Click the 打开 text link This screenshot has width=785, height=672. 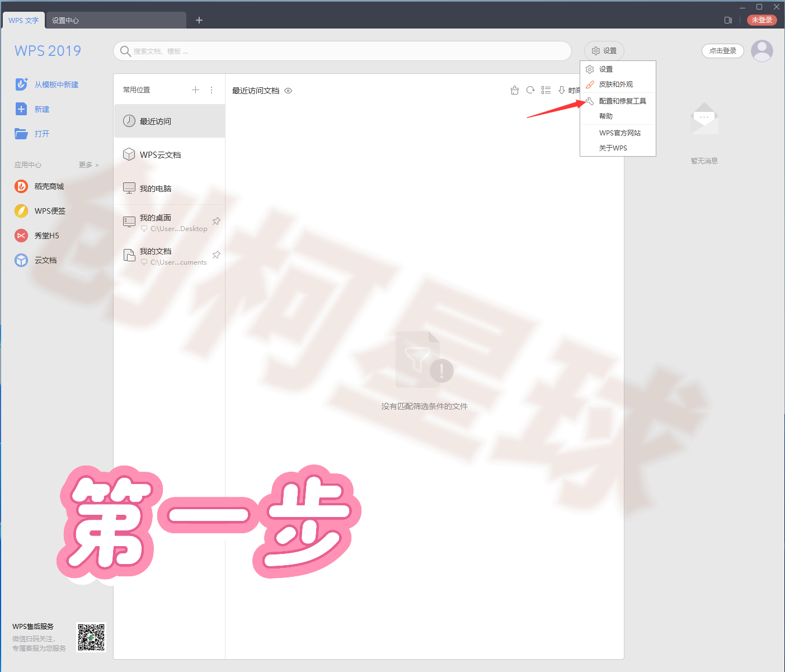(x=42, y=134)
